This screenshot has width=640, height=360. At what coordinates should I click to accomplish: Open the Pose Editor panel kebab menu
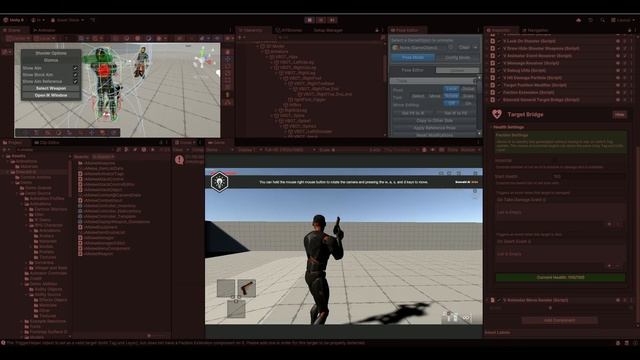(478, 30)
